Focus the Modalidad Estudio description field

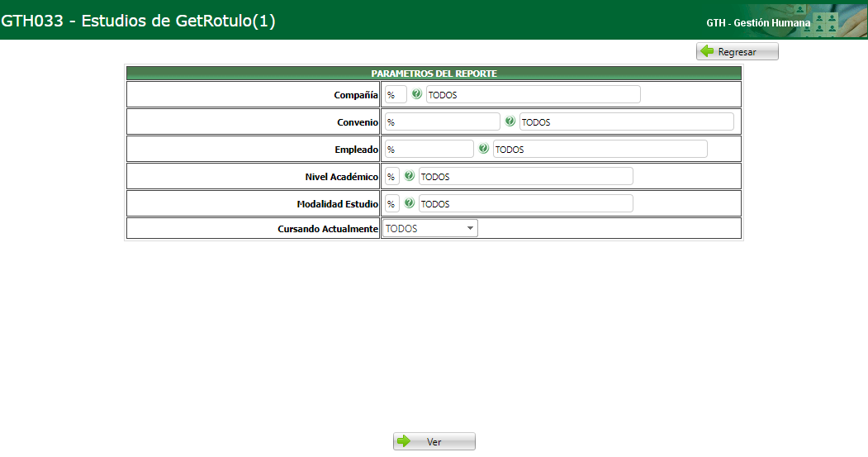[x=526, y=203]
